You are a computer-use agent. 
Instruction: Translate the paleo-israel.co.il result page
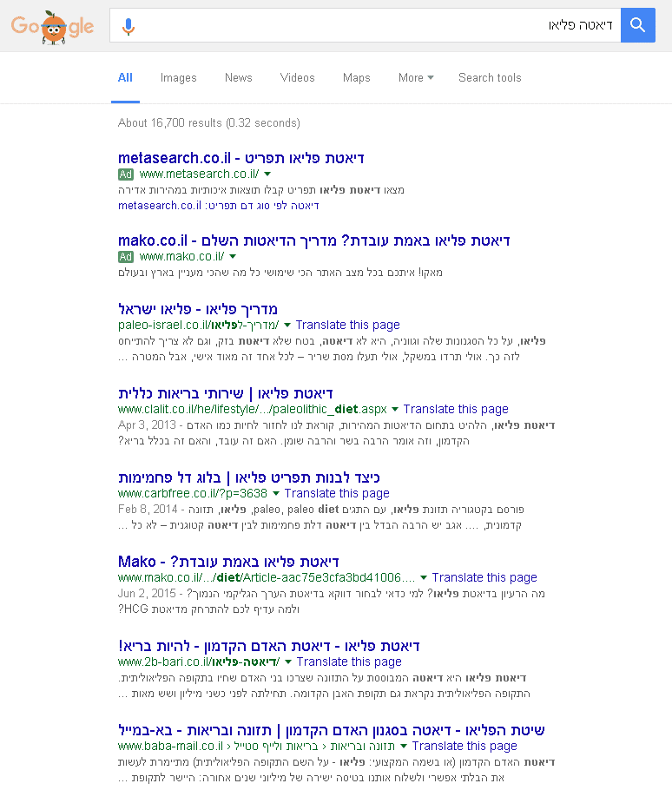click(x=347, y=325)
